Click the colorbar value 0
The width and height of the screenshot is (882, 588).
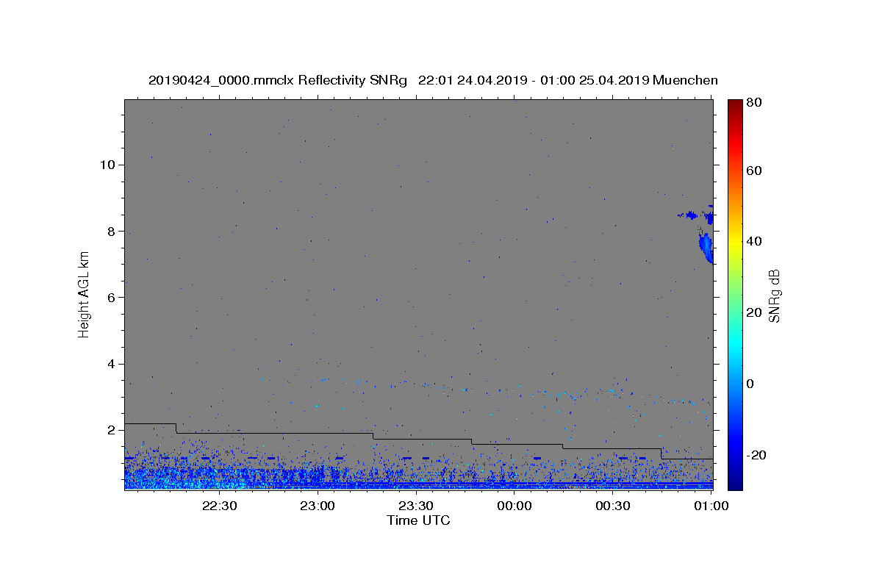750,384
